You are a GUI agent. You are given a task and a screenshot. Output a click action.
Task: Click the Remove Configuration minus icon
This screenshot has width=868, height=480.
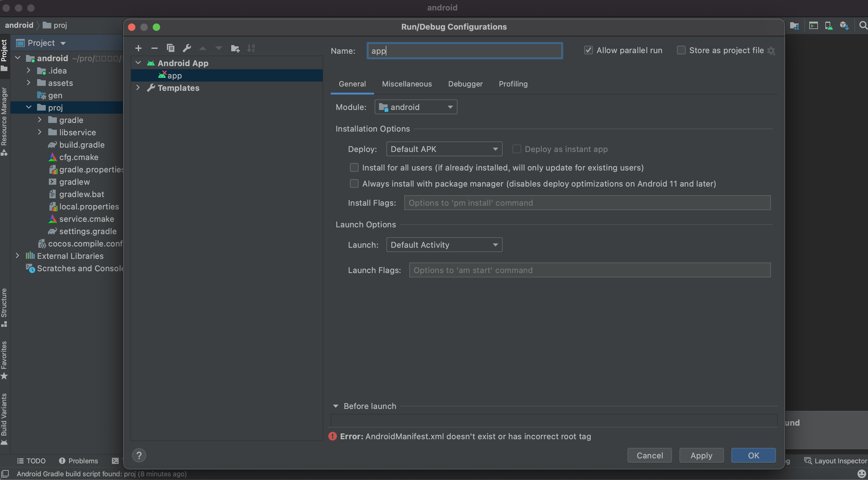154,48
